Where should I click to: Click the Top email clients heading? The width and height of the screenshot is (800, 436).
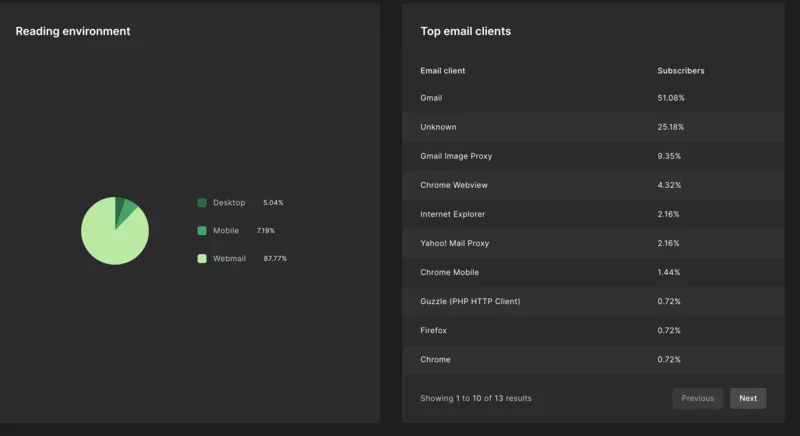465,31
